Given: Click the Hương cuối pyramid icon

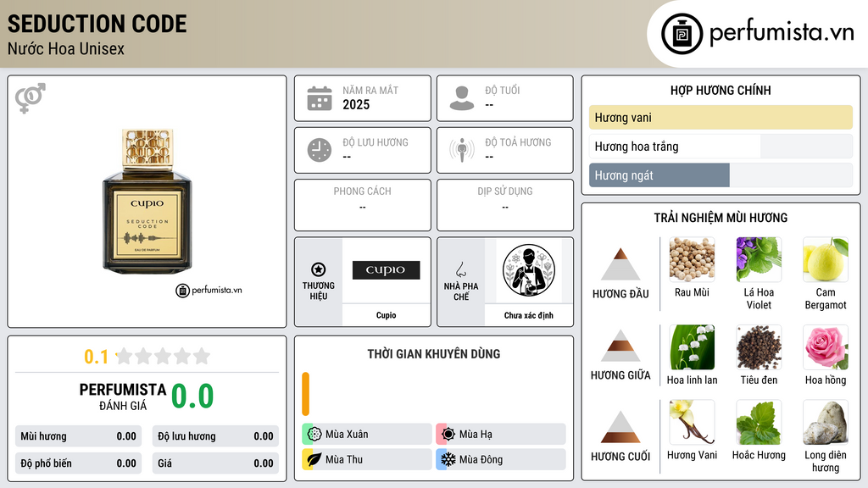Looking at the screenshot, I should tap(620, 427).
